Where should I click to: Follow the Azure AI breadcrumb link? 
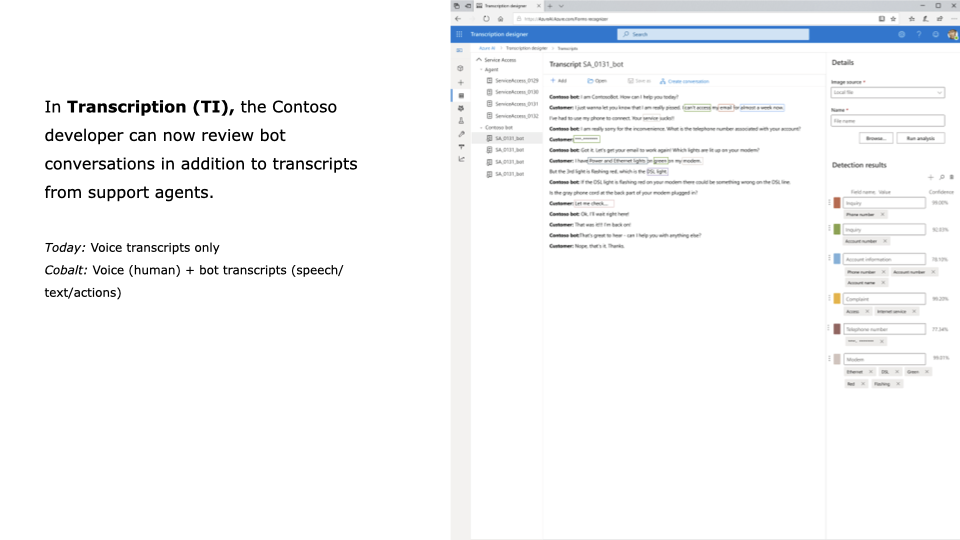[487, 48]
